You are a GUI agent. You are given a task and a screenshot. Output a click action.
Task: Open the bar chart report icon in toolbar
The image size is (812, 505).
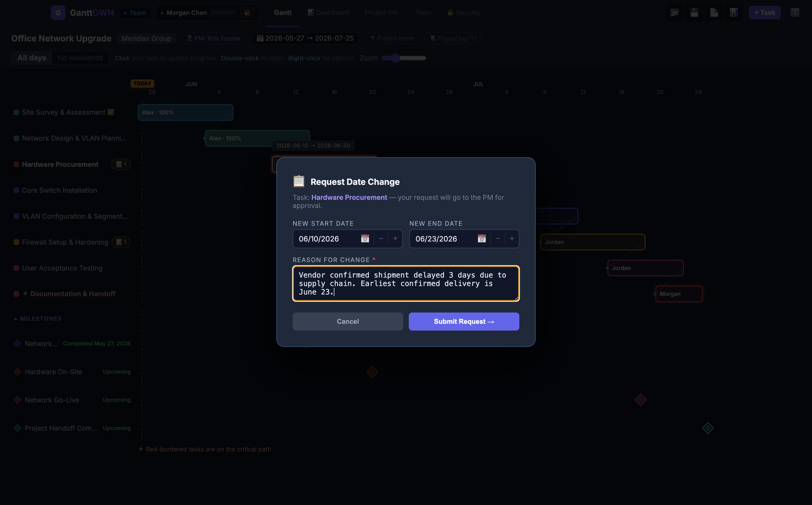(x=734, y=13)
